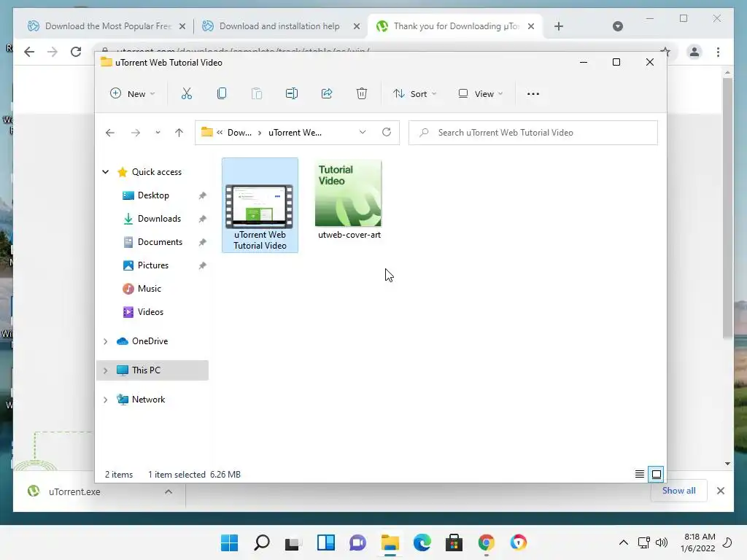The height and width of the screenshot is (560, 747).
Task: Switch to details list view icon
Action: click(640, 474)
